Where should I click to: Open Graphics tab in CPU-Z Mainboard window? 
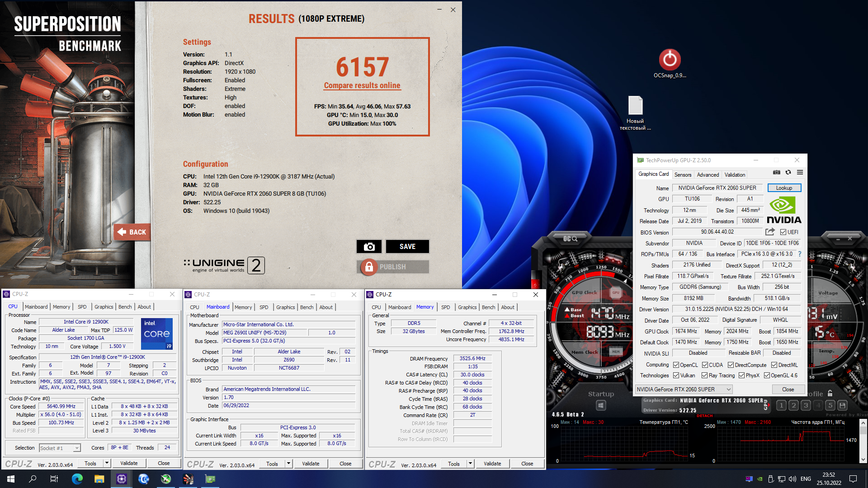point(285,307)
